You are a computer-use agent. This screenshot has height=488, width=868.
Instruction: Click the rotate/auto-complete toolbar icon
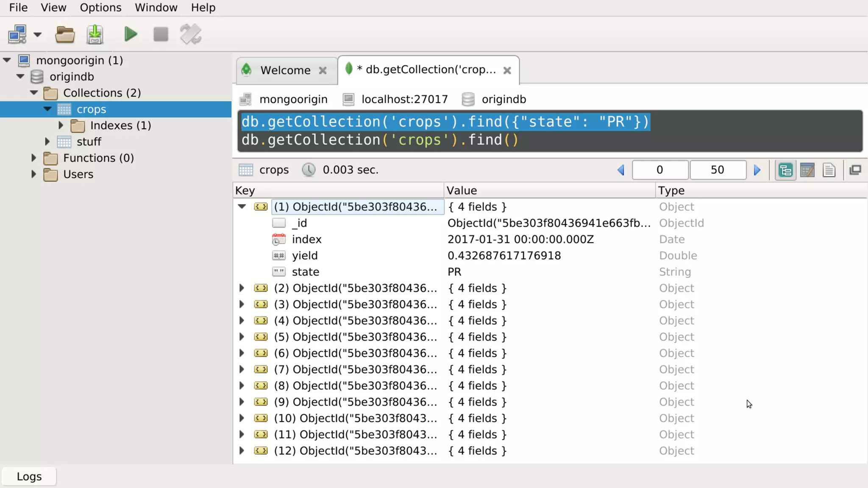tap(191, 34)
